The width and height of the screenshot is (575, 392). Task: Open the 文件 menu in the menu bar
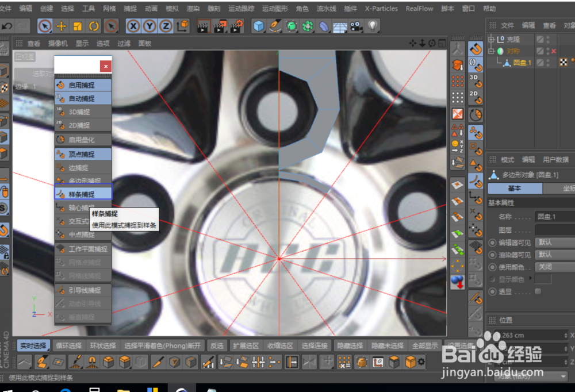coord(5,9)
